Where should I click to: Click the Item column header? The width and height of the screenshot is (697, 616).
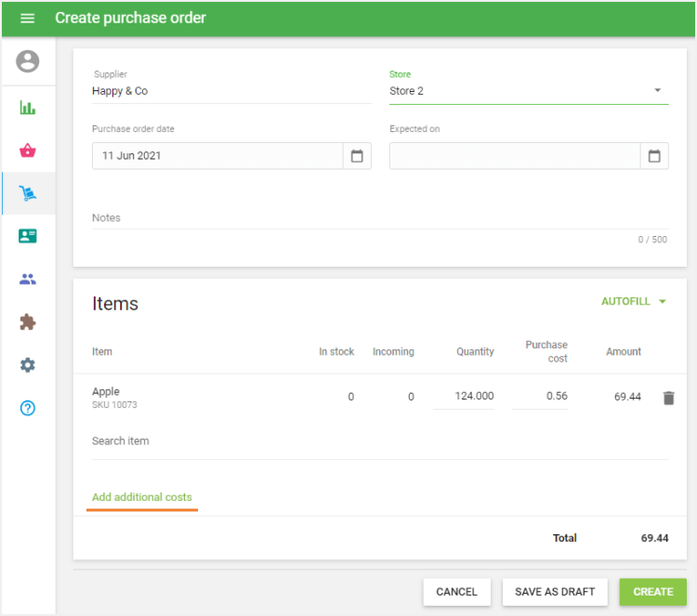pos(102,351)
